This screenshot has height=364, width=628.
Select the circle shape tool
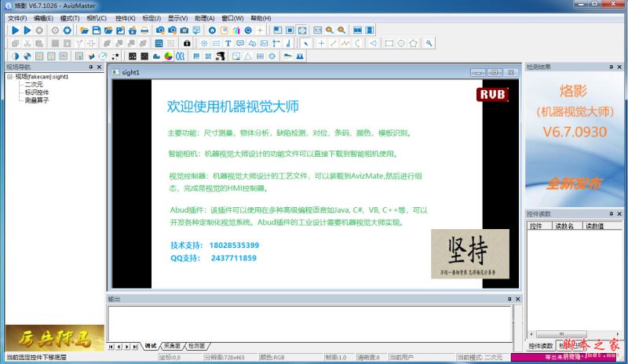(x=401, y=43)
